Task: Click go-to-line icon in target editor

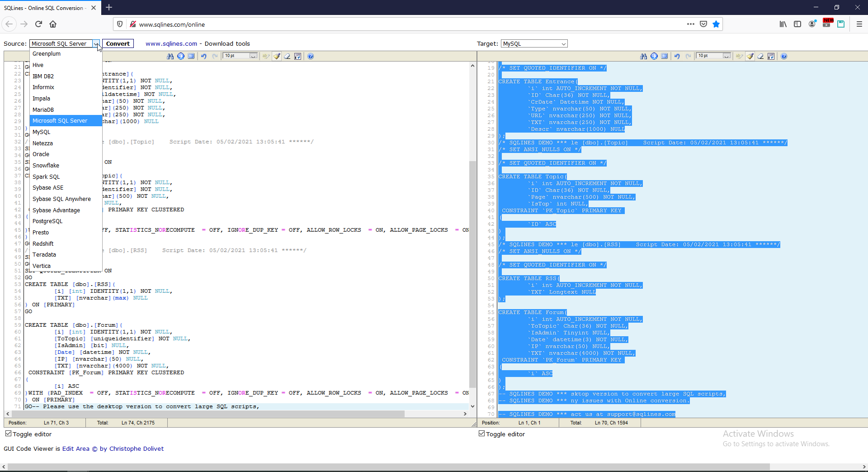Action: pyautogui.click(x=654, y=56)
